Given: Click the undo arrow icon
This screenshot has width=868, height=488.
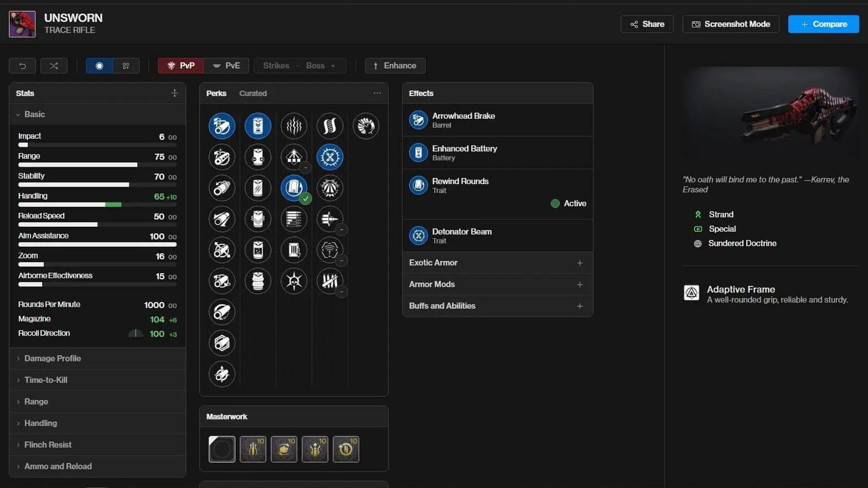Looking at the screenshot, I should click(x=22, y=66).
